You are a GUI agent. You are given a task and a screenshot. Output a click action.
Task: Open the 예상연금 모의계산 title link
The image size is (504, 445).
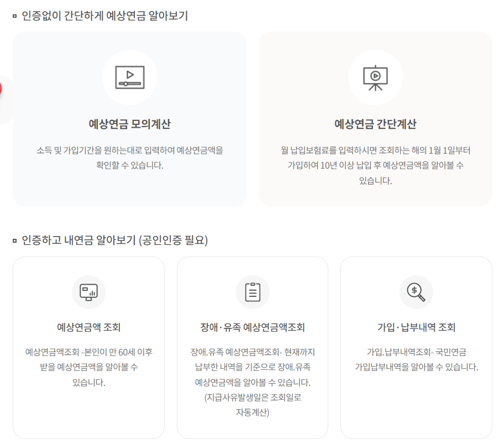[x=130, y=124]
